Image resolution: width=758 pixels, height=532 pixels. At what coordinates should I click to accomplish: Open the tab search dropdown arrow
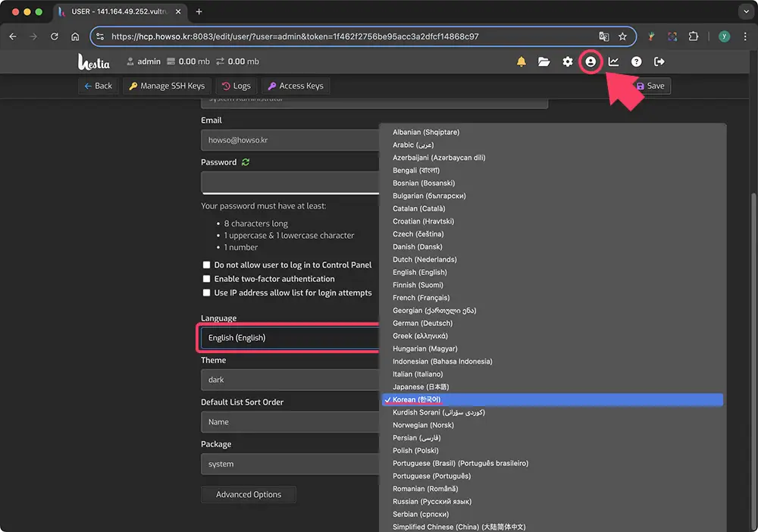[x=746, y=11]
